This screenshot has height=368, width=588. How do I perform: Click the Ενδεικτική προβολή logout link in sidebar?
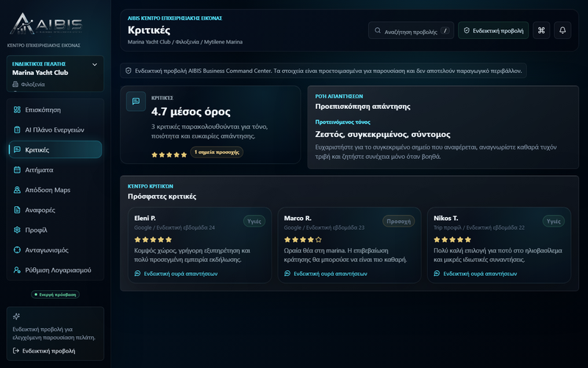[44, 351]
